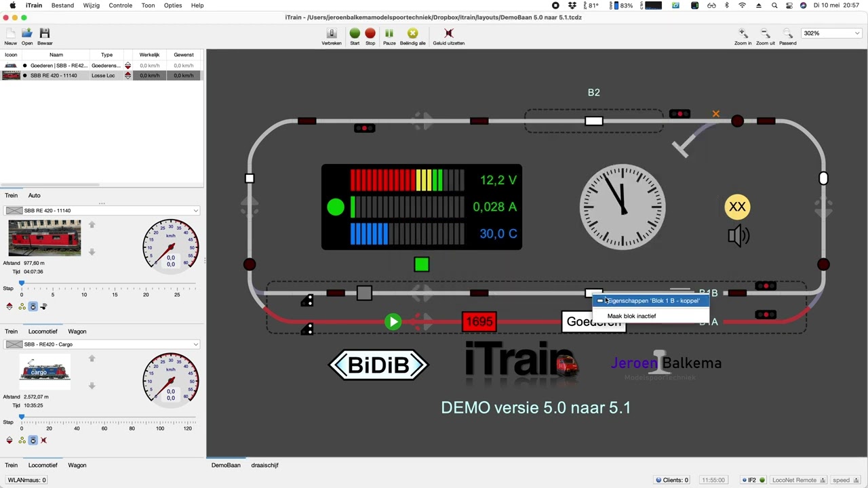Image resolution: width=868 pixels, height=488 pixels.
Task: Click the analog clock on the layout
Action: click(x=623, y=207)
